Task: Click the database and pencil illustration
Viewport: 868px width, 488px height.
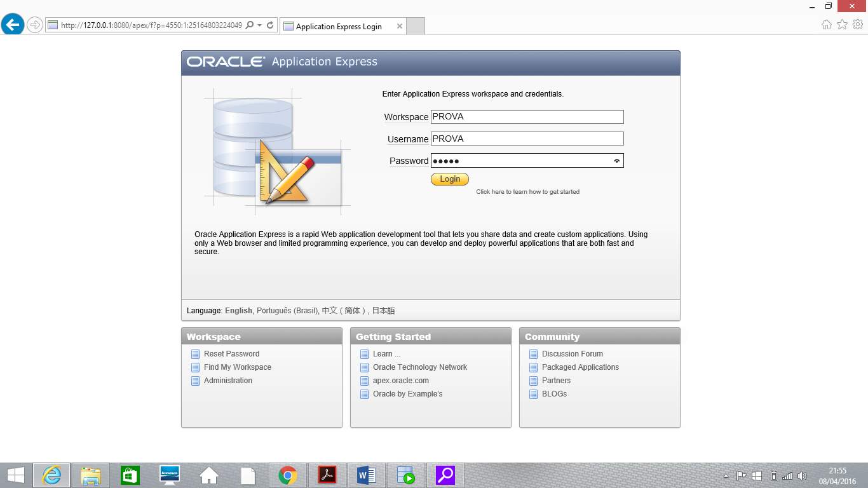Action: 277,151
